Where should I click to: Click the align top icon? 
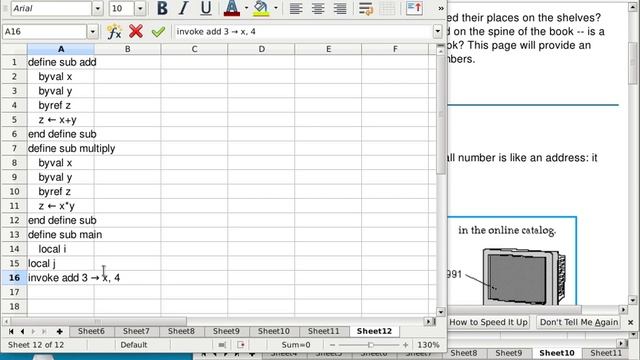414,8
